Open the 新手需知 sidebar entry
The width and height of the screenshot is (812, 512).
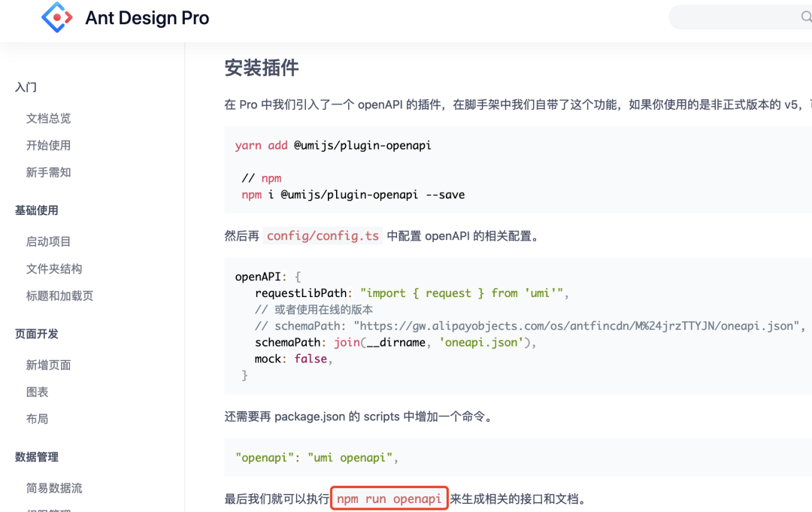click(48, 172)
